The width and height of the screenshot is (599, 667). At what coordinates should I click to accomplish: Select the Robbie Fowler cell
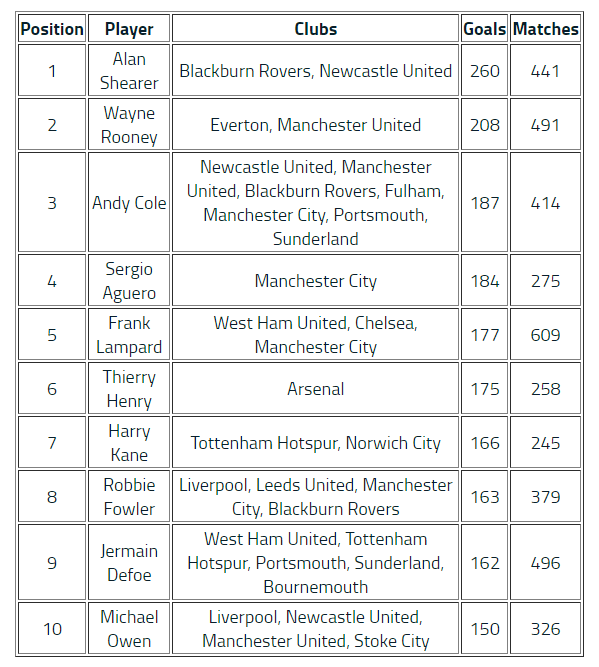point(129,496)
